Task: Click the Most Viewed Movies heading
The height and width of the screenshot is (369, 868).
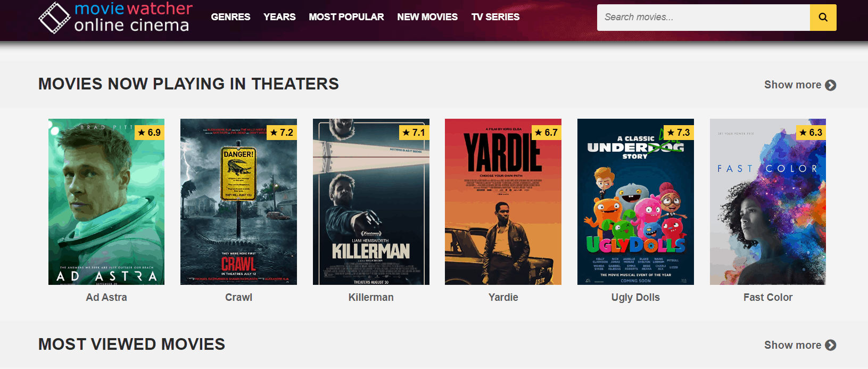Action: click(x=131, y=344)
